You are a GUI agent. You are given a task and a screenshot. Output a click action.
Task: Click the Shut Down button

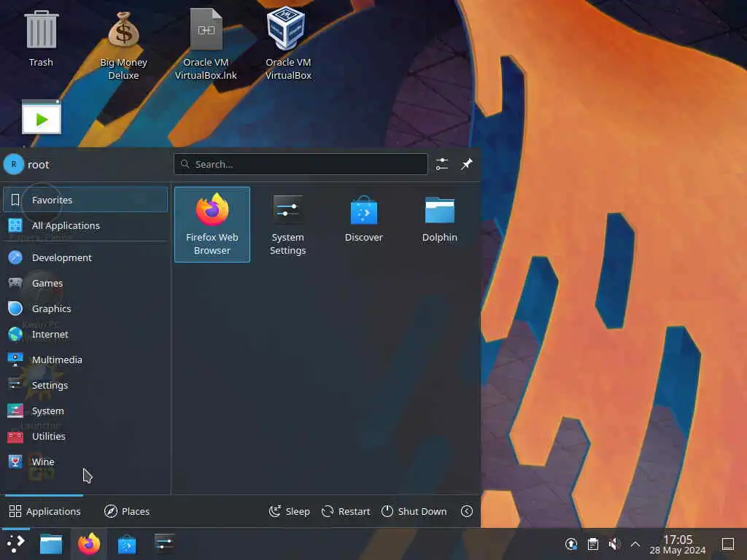414,511
